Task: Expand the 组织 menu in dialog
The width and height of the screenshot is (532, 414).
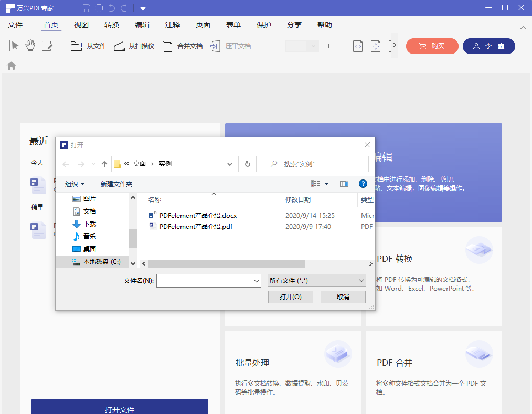Action: 74,184
